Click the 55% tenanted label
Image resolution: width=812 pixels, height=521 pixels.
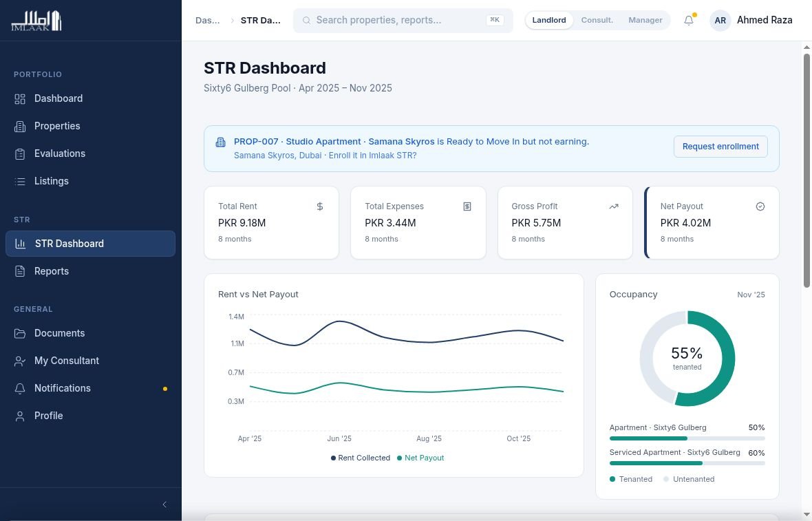point(687,359)
